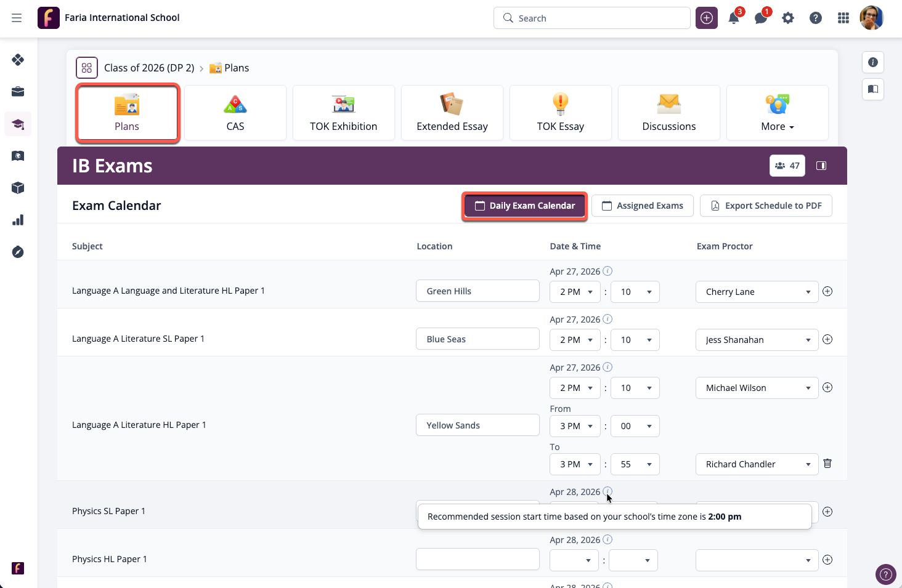The width and height of the screenshot is (902, 588).
Task: Open notifications showing 3 alerts
Action: pos(733,18)
